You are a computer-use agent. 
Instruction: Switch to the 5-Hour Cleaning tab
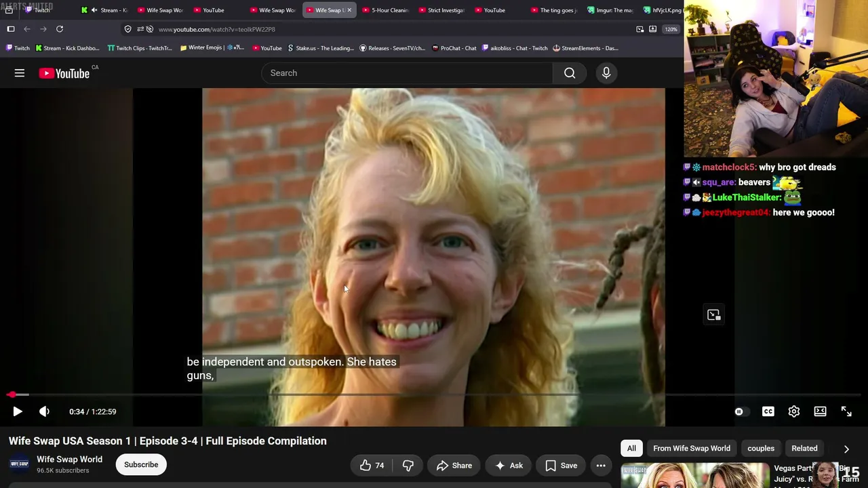pyautogui.click(x=384, y=10)
